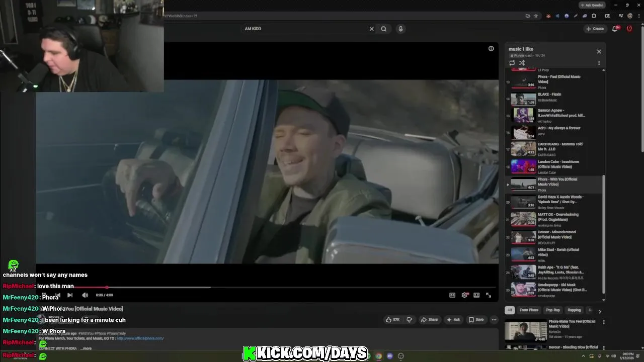Play Samron Agnew track in playlist
This screenshot has width=644, height=362.
pos(553,115)
